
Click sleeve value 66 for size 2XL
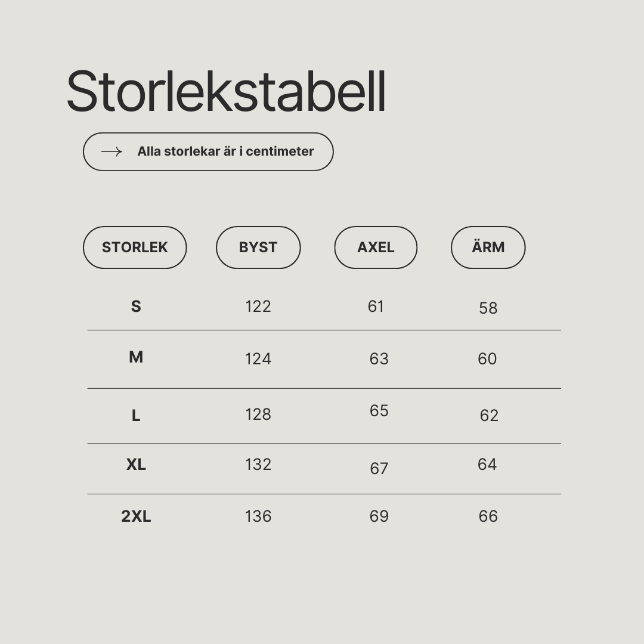(x=488, y=516)
